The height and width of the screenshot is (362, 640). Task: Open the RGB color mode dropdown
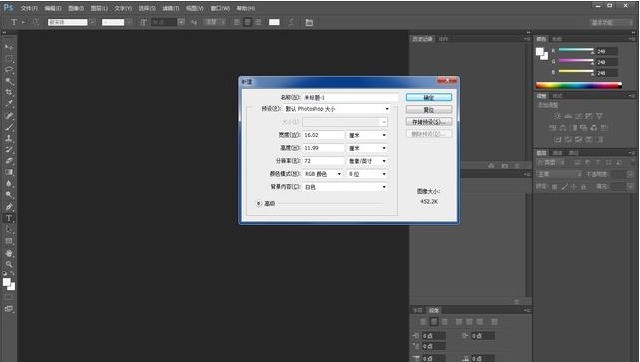(322, 174)
